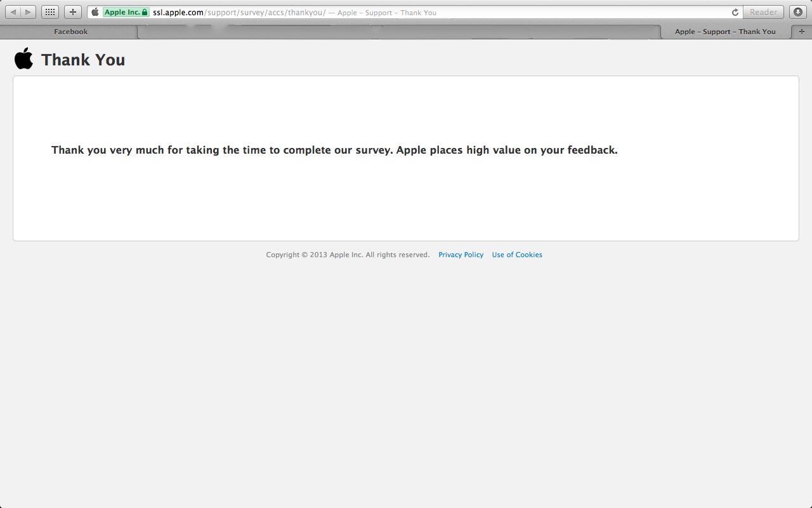Click the Apple favicon in the address bar

[95, 12]
